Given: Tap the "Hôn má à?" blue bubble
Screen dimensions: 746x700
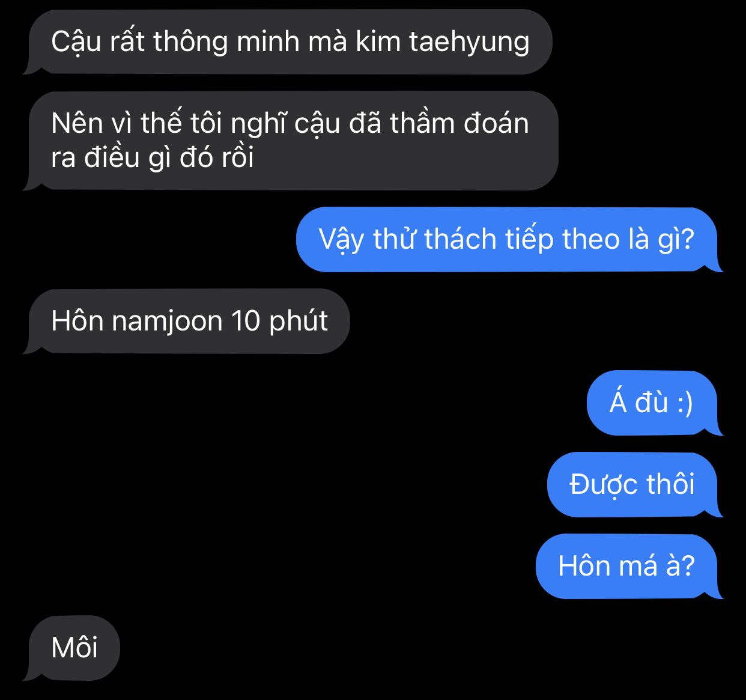Looking at the screenshot, I should pyautogui.click(x=629, y=566).
